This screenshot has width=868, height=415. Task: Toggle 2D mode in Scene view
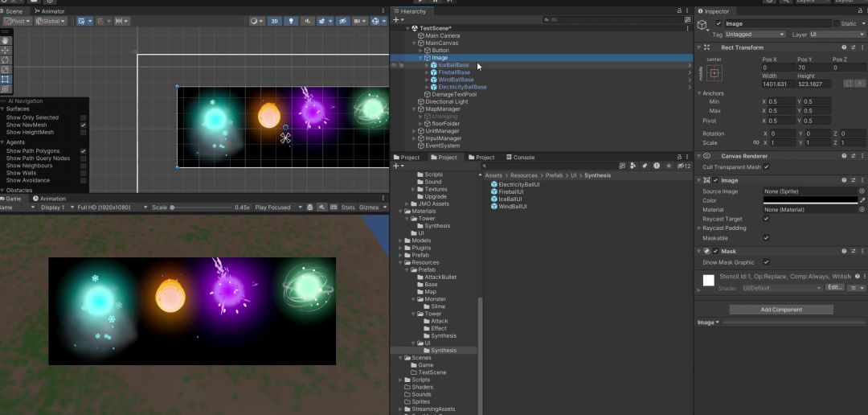(x=276, y=21)
